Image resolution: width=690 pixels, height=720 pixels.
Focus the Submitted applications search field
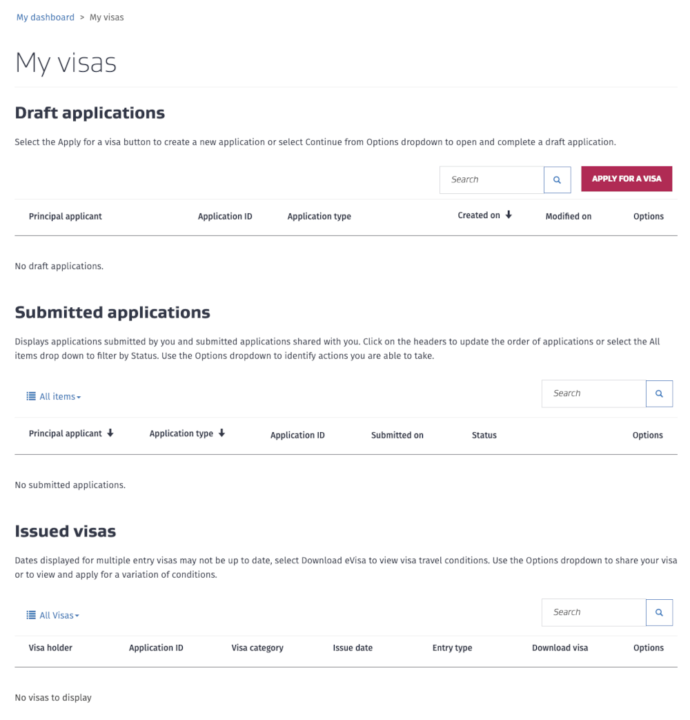tap(593, 394)
